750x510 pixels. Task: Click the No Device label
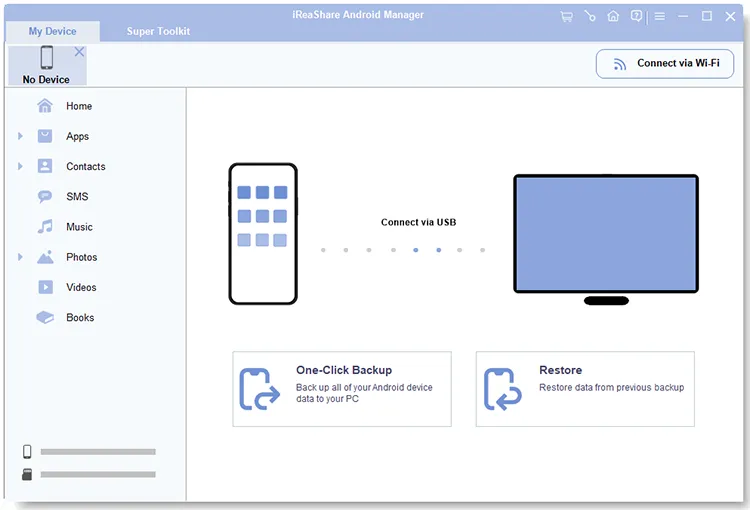pyautogui.click(x=46, y=79)
